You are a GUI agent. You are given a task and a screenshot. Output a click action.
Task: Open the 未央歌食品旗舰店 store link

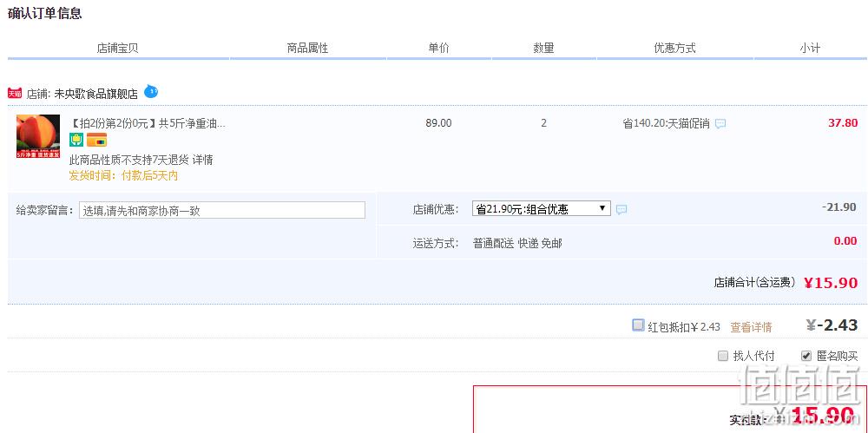95,94
